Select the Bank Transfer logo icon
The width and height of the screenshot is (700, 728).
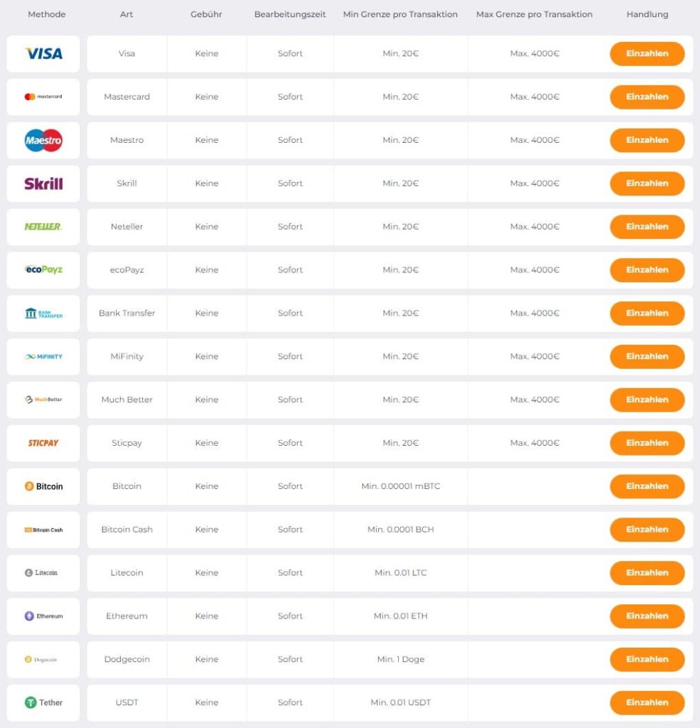click(x=43, y=314)
